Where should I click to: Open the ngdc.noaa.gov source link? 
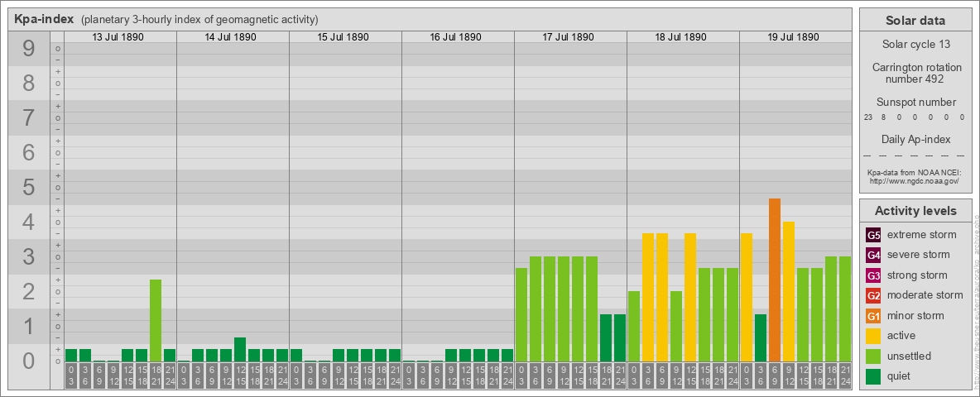pos(913,180)
